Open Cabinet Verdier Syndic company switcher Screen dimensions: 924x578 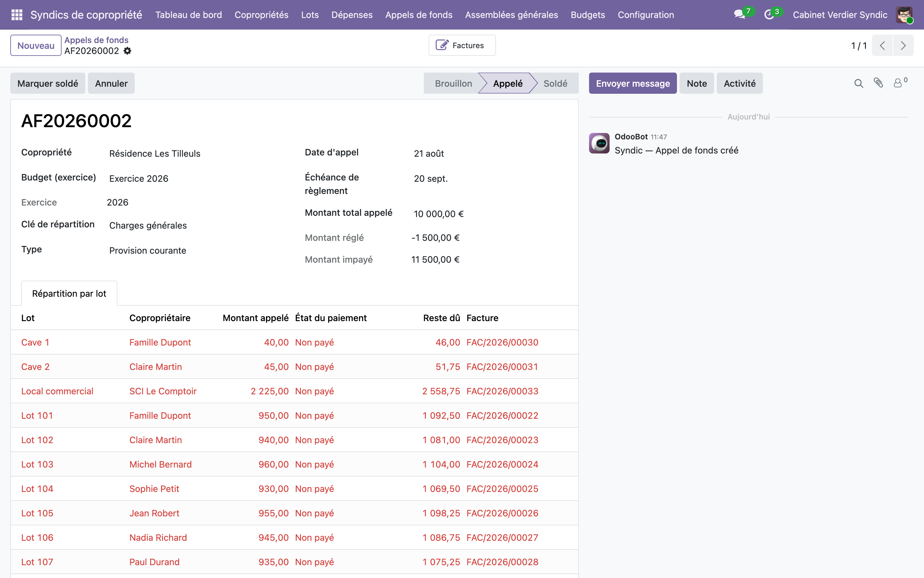pos(840,14)
